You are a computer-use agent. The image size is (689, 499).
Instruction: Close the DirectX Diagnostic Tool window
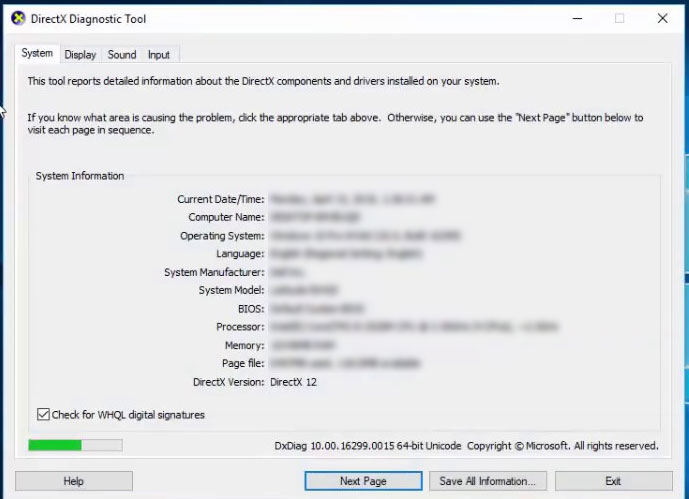663,18
